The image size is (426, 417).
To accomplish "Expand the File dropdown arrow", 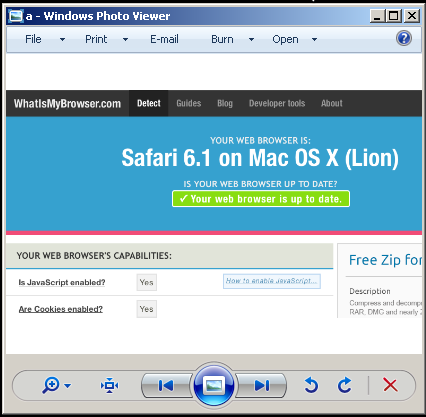I will 62,40.
